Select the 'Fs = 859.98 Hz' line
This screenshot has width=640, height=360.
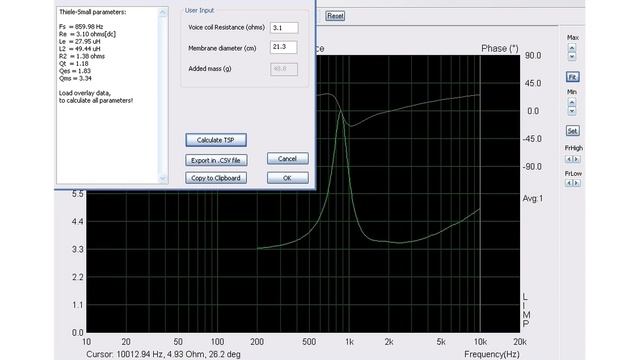[x=81, y=27]
